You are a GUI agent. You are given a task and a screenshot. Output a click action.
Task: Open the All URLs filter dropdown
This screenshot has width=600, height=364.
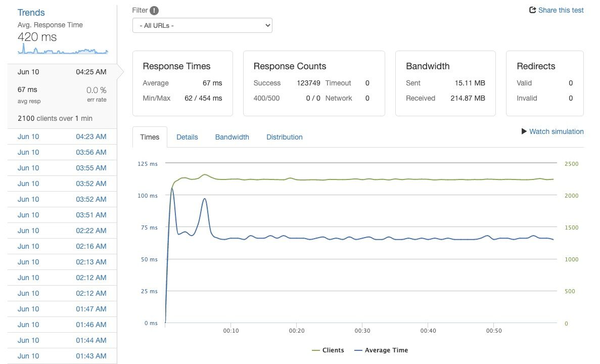[x=202, y=25]
